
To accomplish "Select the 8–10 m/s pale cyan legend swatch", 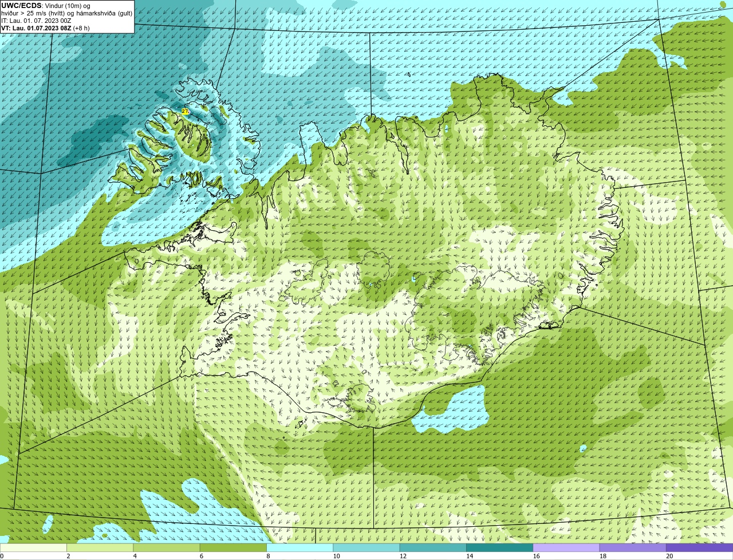I will coord(300,548).
